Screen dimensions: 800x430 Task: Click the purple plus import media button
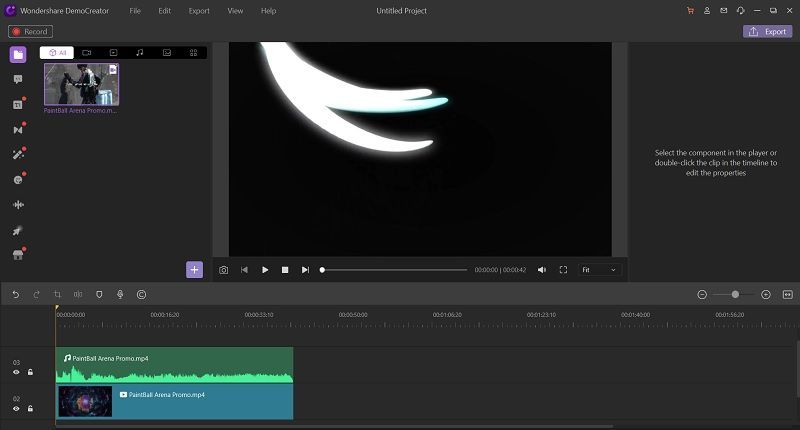point(194,269)
